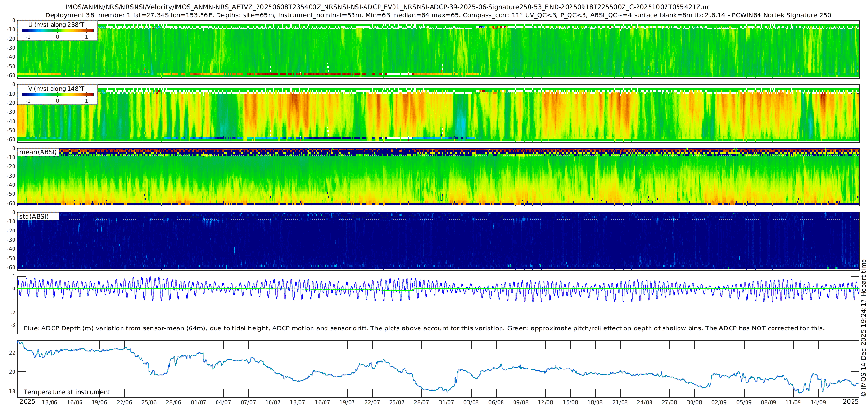Viewport: 868px width, 410px height.
Task: Select the 01/07 date tick on the time axis
Action: 198,402
